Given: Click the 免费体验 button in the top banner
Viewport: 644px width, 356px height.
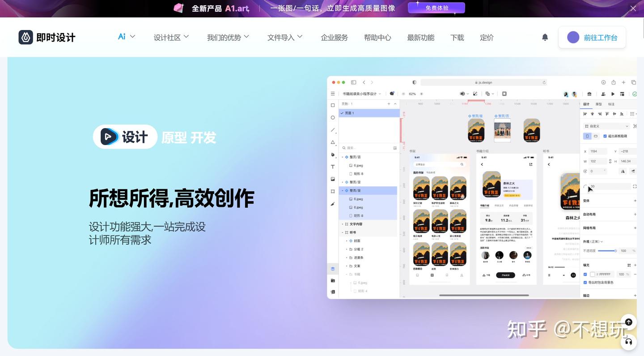Looking at the screenshot, I should click(x=436, y=8).
